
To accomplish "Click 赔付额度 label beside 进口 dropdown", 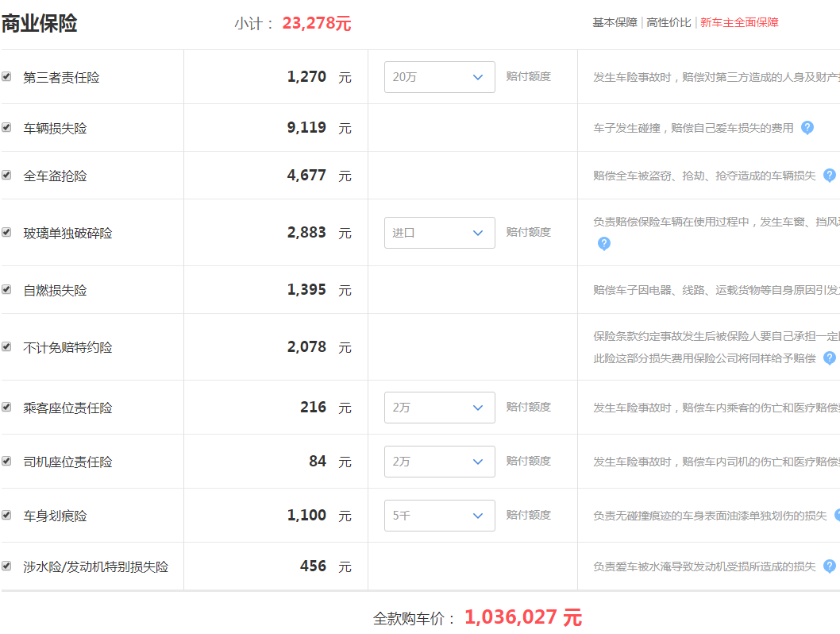I will pos(528,232).
